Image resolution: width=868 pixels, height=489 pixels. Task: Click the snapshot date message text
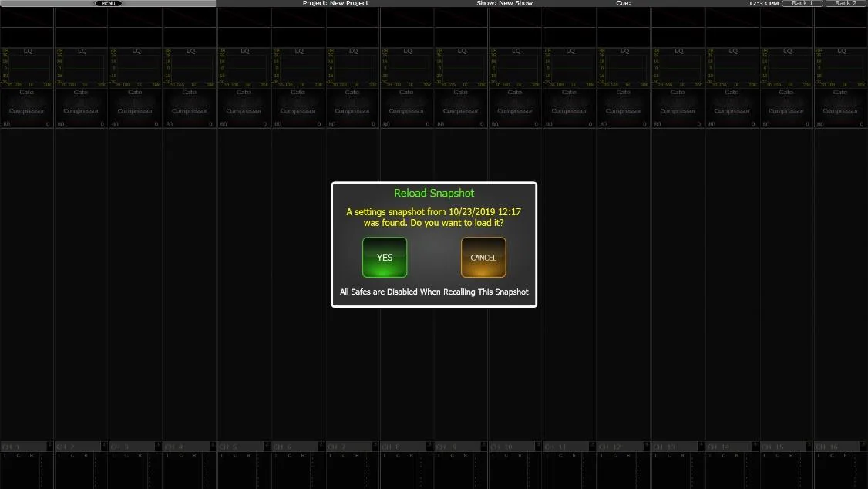(433, 217)
